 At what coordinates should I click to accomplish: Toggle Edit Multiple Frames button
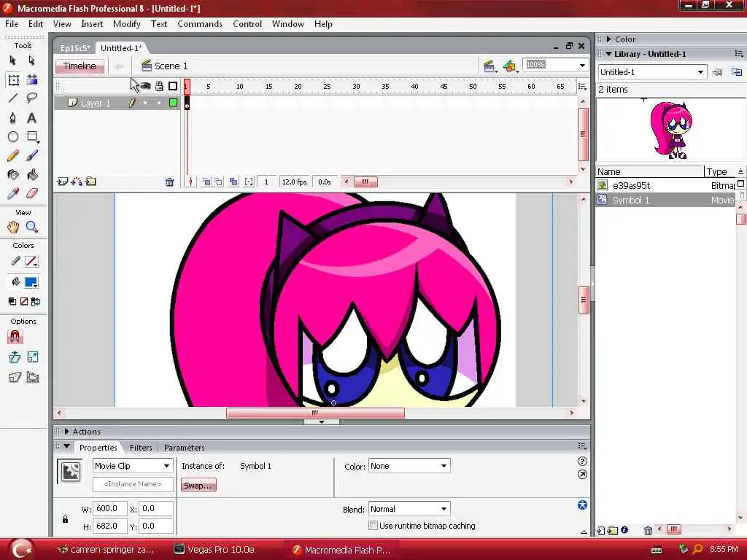[233, 182]
